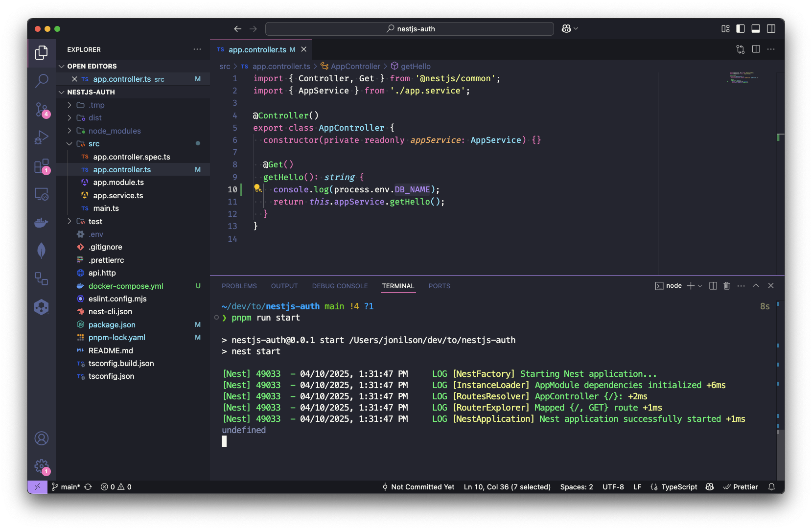Viewport: 812px width, 530px height.
Task: Close the app.controller.ts editor tab
Action: (x=304, y=49)
